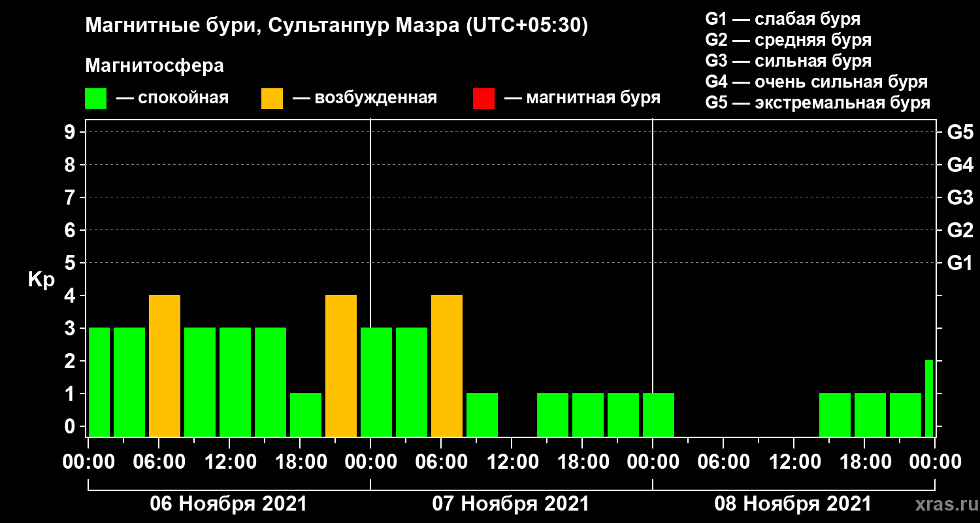Open the xras.ru watermark link

coord(941,504)
